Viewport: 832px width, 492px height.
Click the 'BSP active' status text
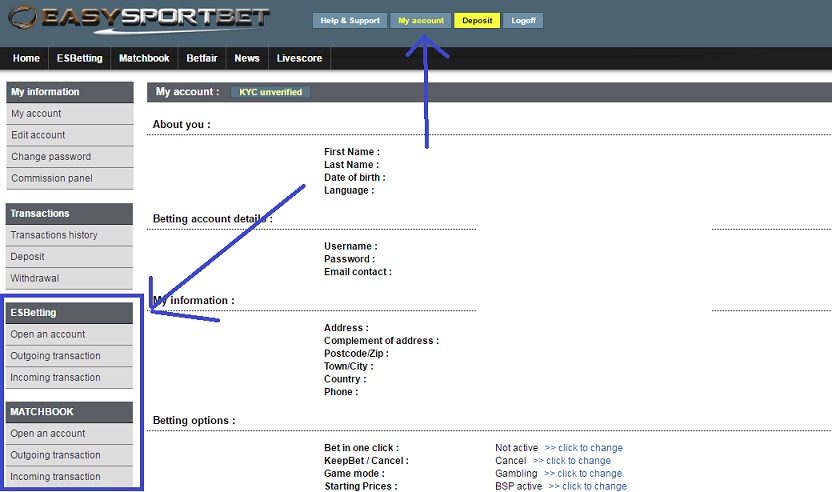click(x=518, y=486)
